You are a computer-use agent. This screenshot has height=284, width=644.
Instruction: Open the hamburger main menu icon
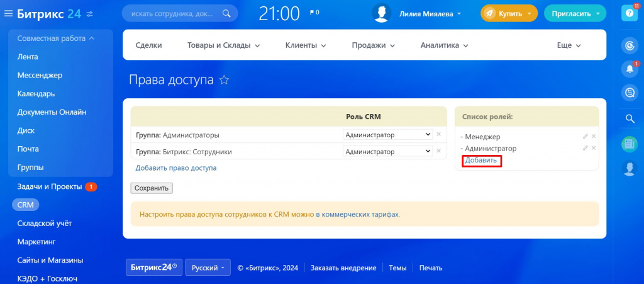[x=8, y=14]
